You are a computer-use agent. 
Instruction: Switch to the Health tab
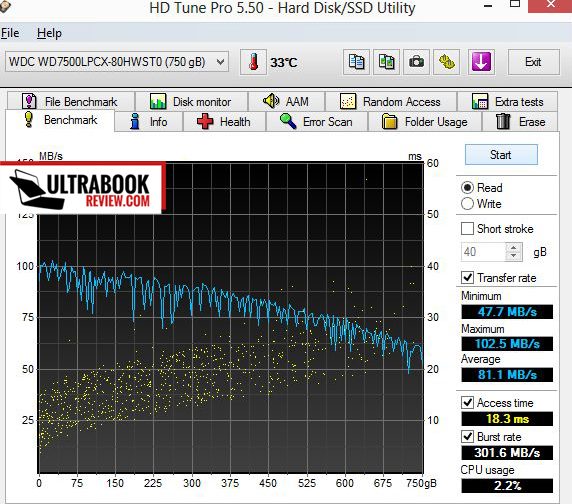[x=224, y=121]
